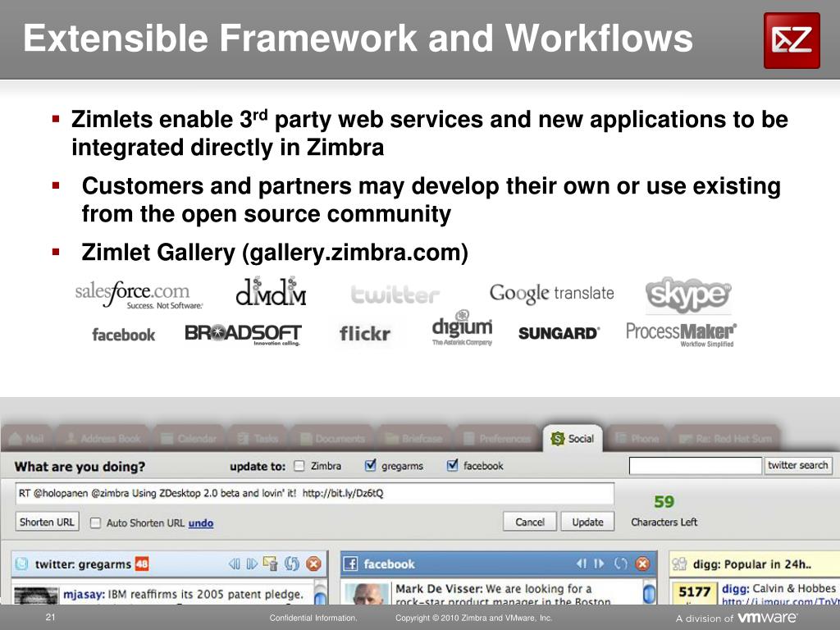
Task: Click the facebook logo icon in panel header
Action: click(350, 564)
